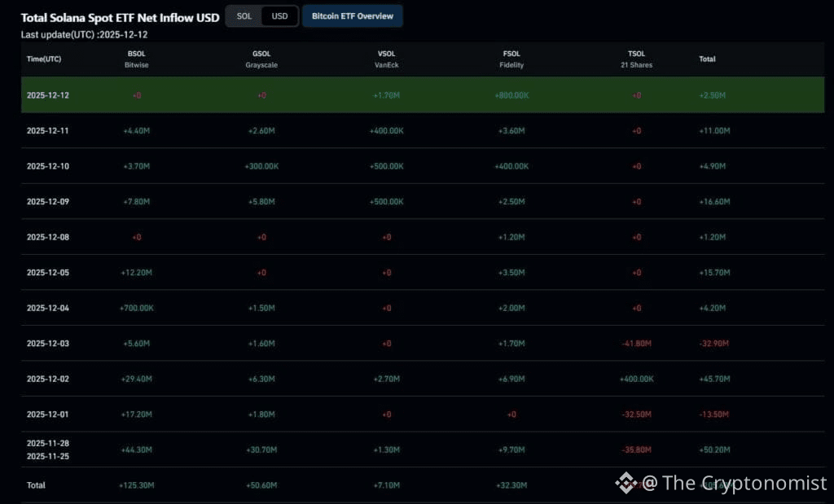Screen dimensions: 834x504
Task: Click the +125.30M Bitwise total value
Action: (136, 484)
